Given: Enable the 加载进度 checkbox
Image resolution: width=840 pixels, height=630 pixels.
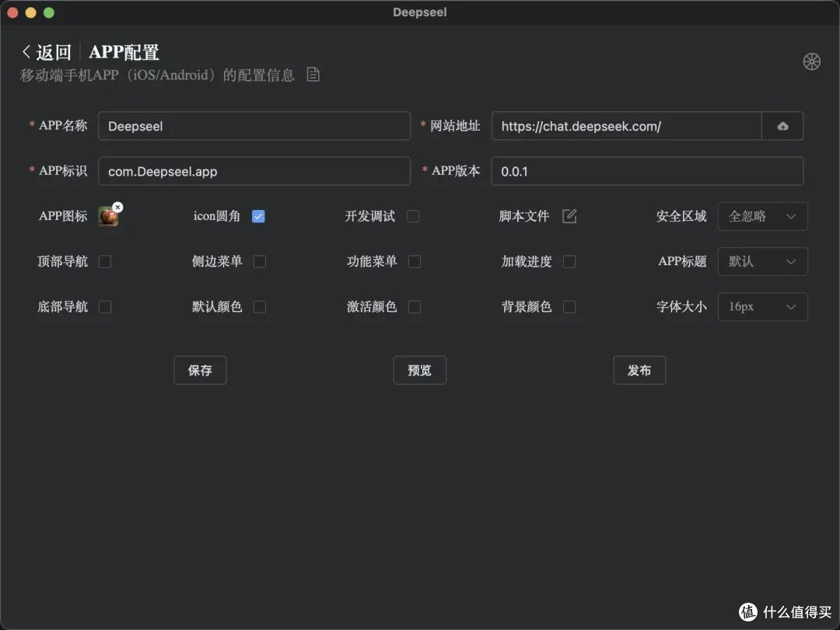Looking at the screenshot, I should point(569,261).
